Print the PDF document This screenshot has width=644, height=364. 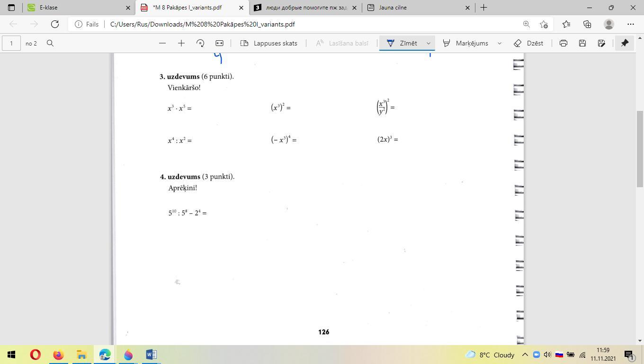pyautogui.click(x=563, y=43)
